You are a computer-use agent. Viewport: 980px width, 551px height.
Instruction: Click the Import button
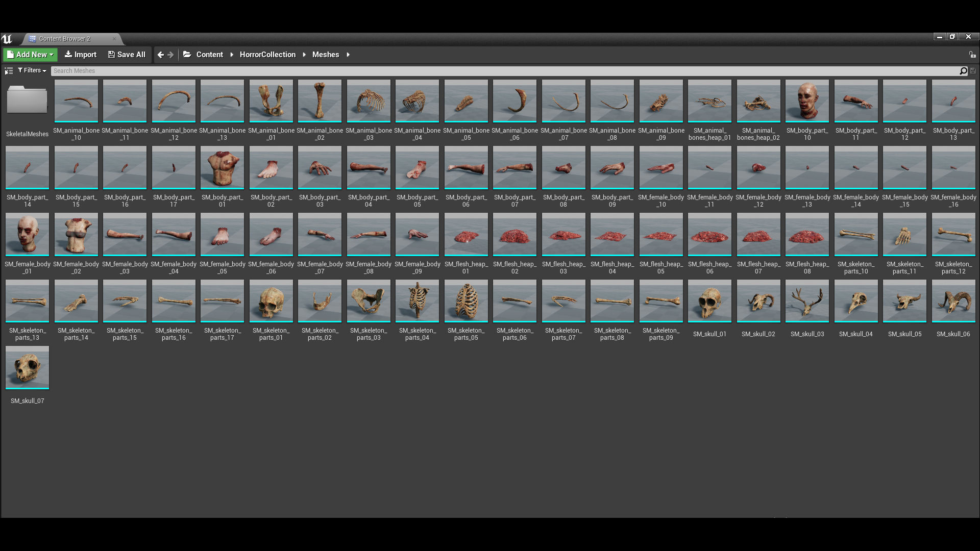click(x=80, y=55)
